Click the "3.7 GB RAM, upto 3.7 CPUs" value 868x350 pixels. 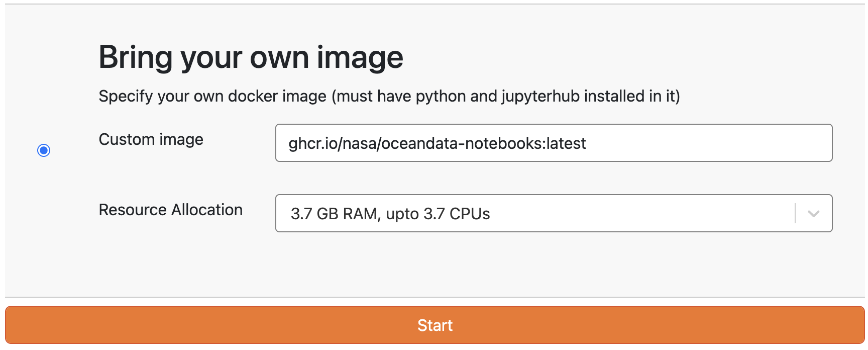coord(390,214)
